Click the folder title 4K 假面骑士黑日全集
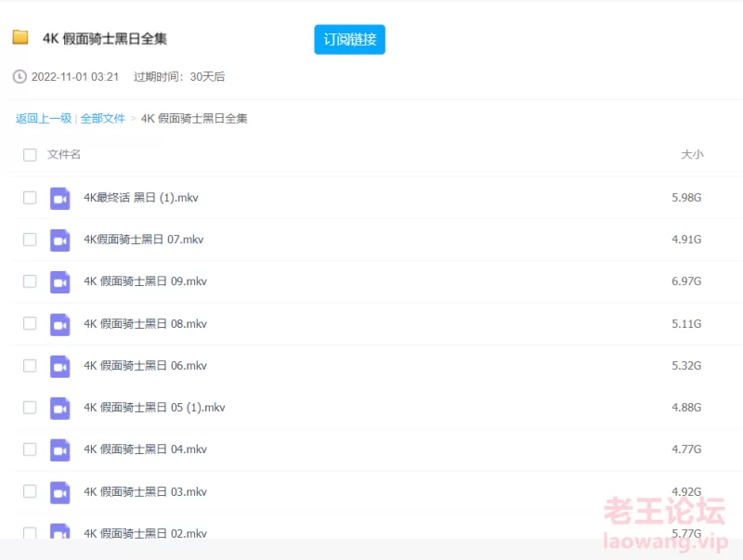 tap(105, 39)
